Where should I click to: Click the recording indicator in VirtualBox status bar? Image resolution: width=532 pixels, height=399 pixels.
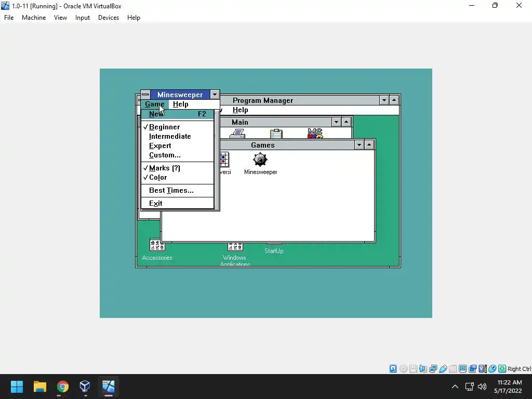(472, 369)
